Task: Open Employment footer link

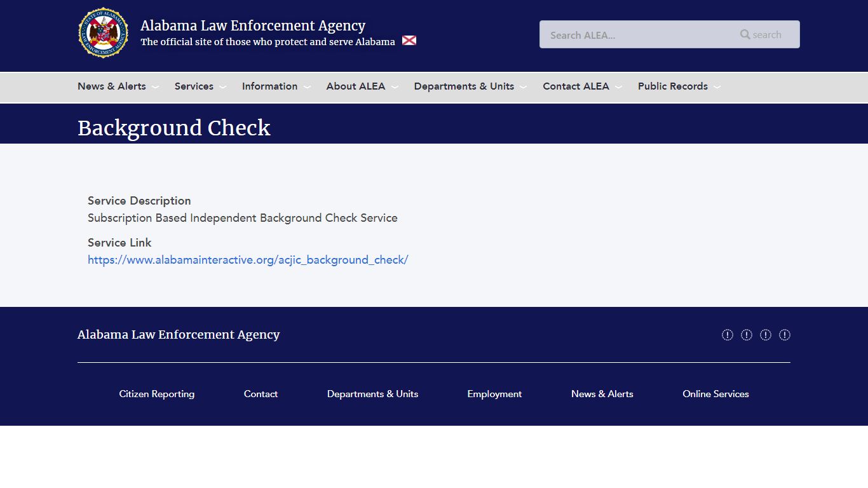Action: point(494,394)
